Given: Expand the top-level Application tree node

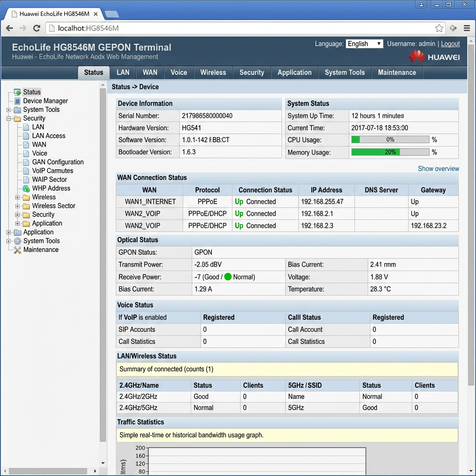Looking at the screenshot, I should (x=9, y=232).
